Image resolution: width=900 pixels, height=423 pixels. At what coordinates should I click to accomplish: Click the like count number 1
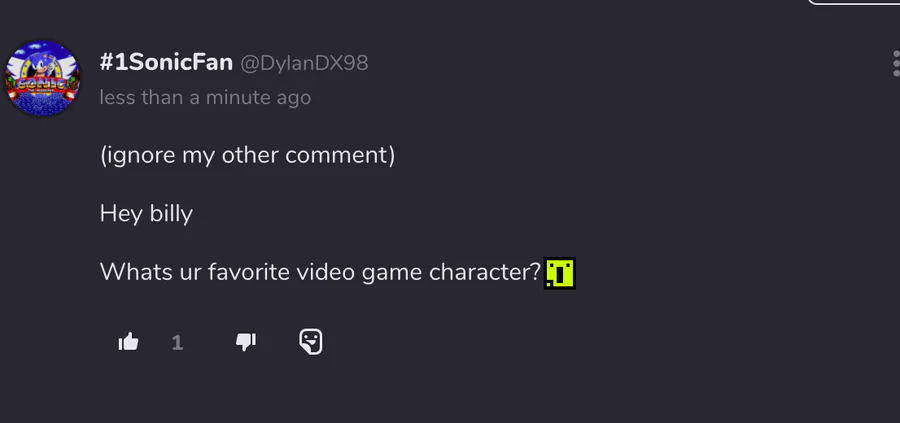(x=177, y=343)
